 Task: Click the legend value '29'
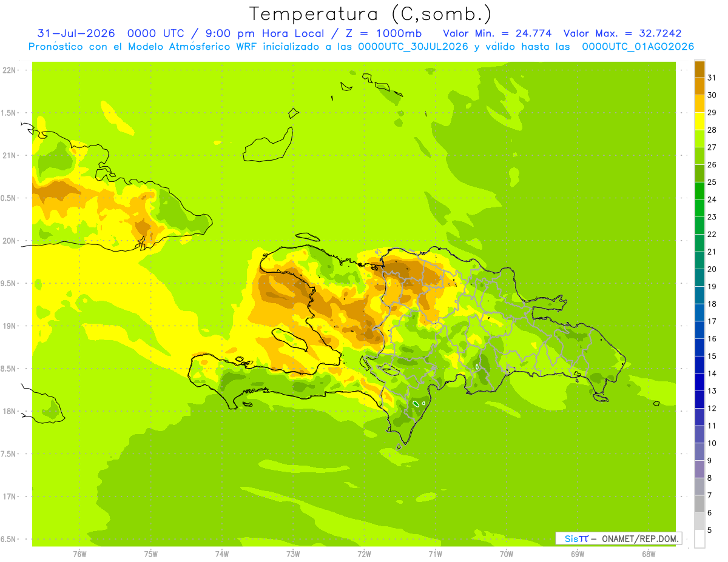click(712, 112)
